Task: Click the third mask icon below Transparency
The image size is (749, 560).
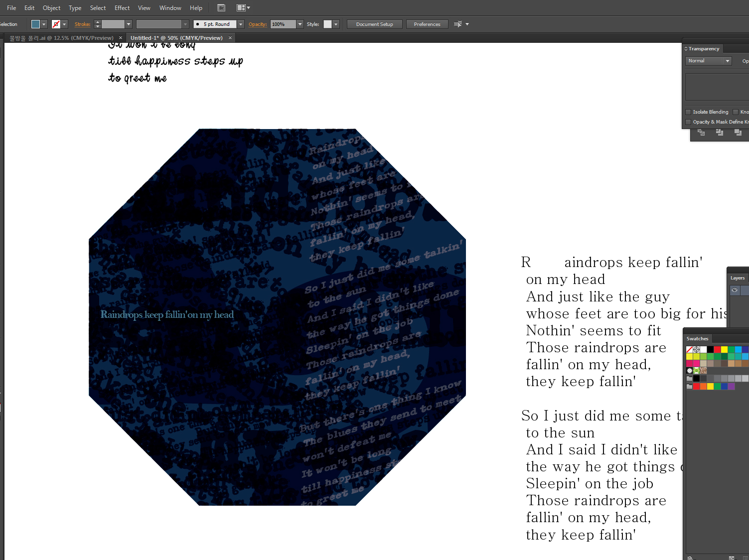Action: [x=738, y=133]
